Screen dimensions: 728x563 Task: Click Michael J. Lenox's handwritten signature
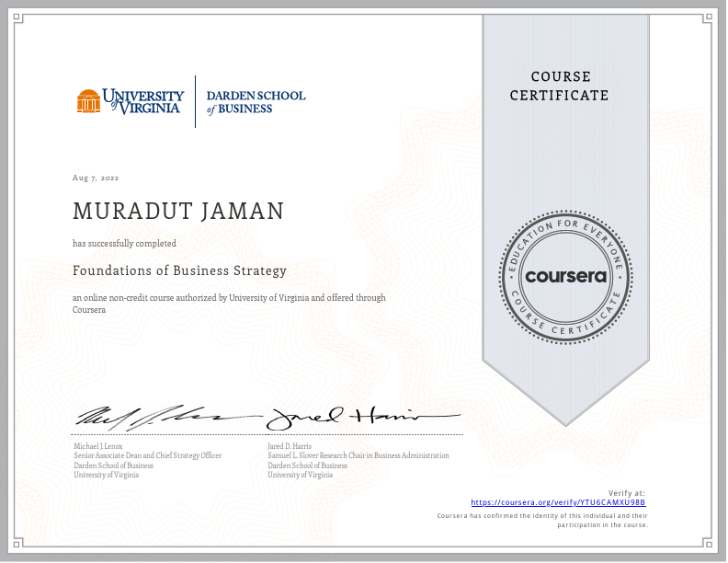167,418
